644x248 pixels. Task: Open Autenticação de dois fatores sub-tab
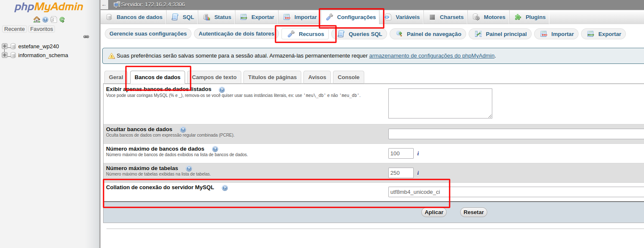pos(236,34)
